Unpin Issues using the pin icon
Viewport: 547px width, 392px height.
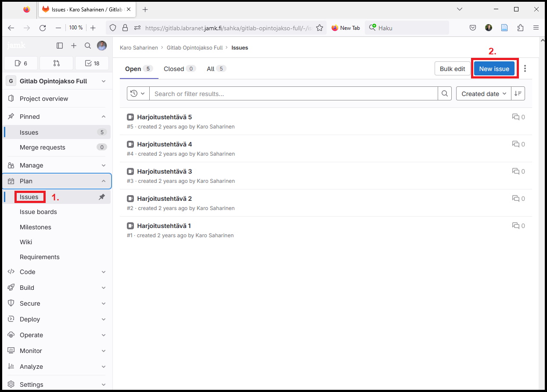(x=101, y=197)
